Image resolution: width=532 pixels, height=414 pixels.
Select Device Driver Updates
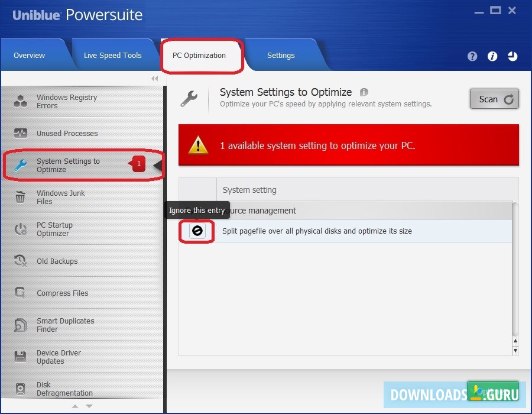click(83, 357)
